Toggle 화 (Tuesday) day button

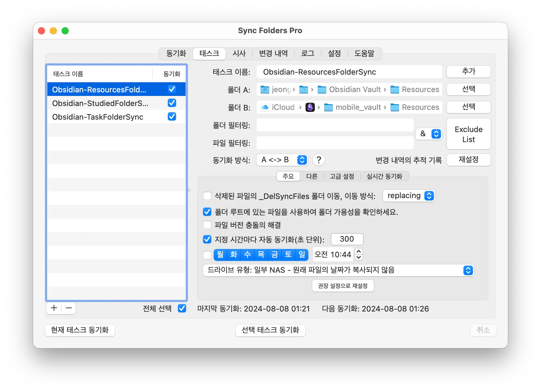pos(234,254)
